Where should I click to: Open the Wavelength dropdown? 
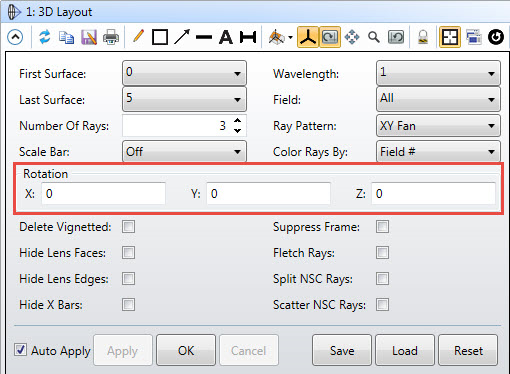(438, 73)
